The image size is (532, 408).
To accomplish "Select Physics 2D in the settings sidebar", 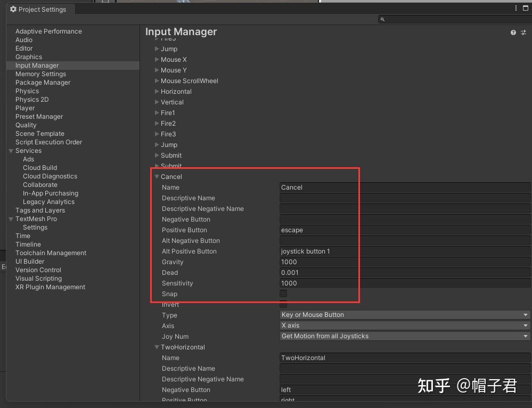I will point(32,100).
